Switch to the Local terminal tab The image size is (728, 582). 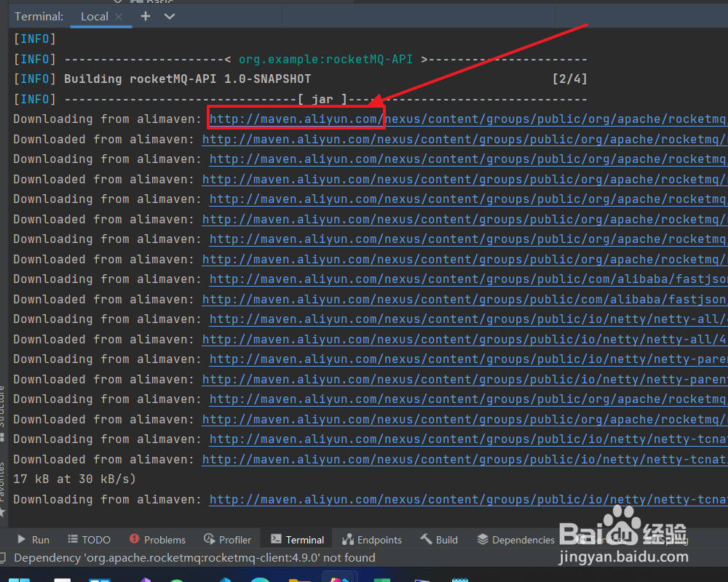(95, 17)
